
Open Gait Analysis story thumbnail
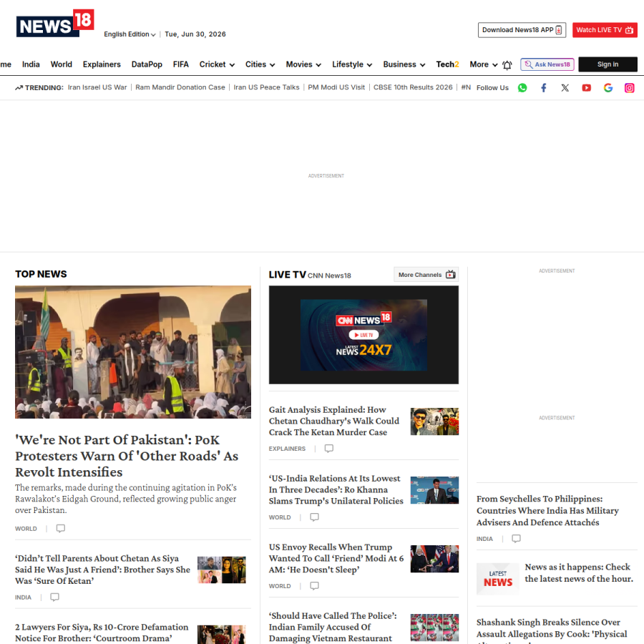434,421
